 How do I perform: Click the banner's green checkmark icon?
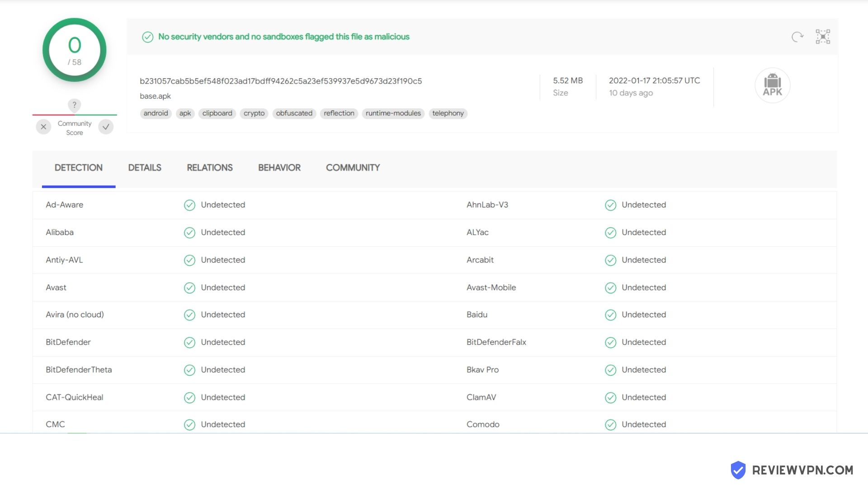(147, 37)
